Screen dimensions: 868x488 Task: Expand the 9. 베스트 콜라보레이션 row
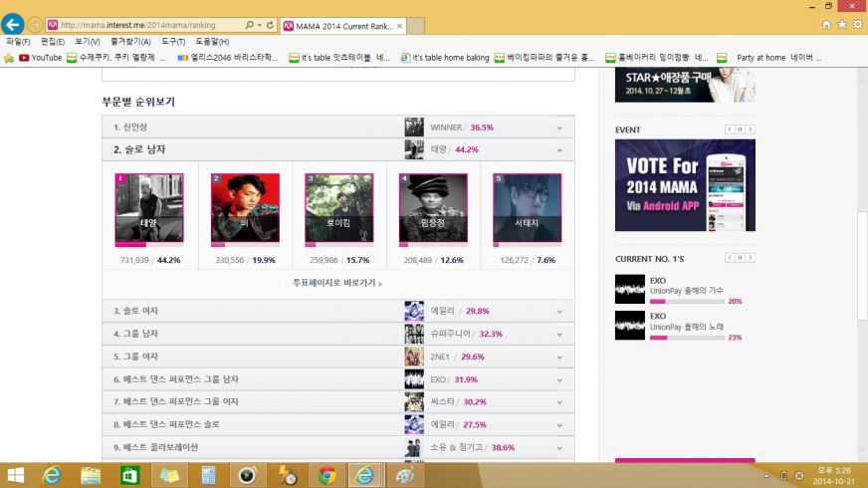[x=338, y=447]
